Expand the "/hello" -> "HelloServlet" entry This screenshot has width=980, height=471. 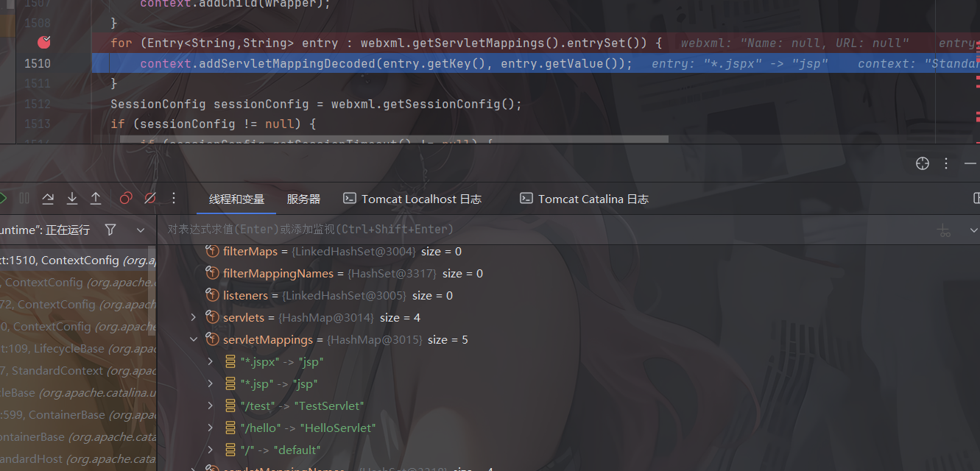click(x=211, y=428)
